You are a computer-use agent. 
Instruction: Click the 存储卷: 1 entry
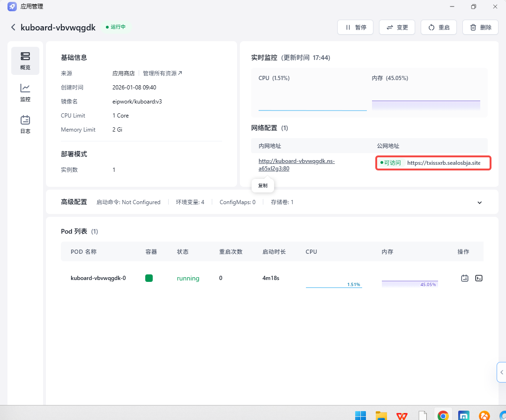[x=282, y=202]
